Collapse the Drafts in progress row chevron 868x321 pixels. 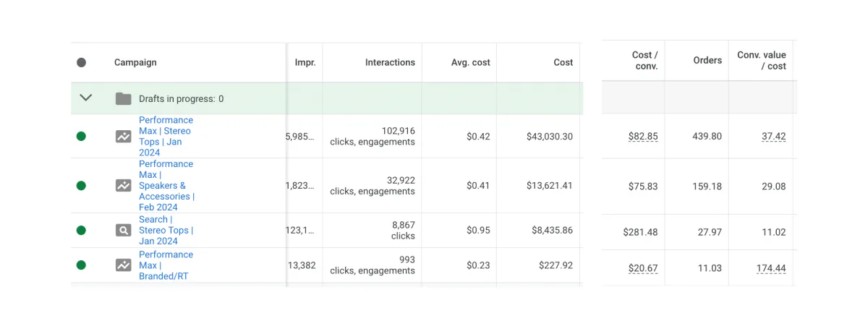[86, 98]
